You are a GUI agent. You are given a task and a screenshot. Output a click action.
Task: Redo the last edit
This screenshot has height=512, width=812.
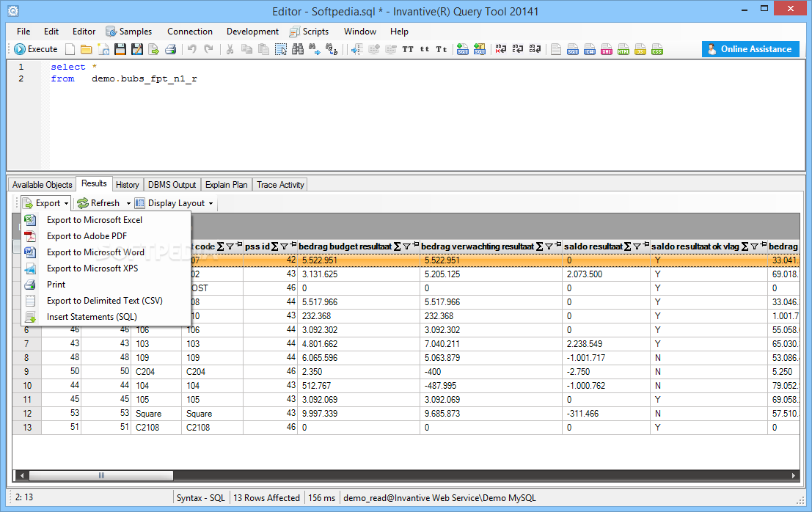pos(209,49)
